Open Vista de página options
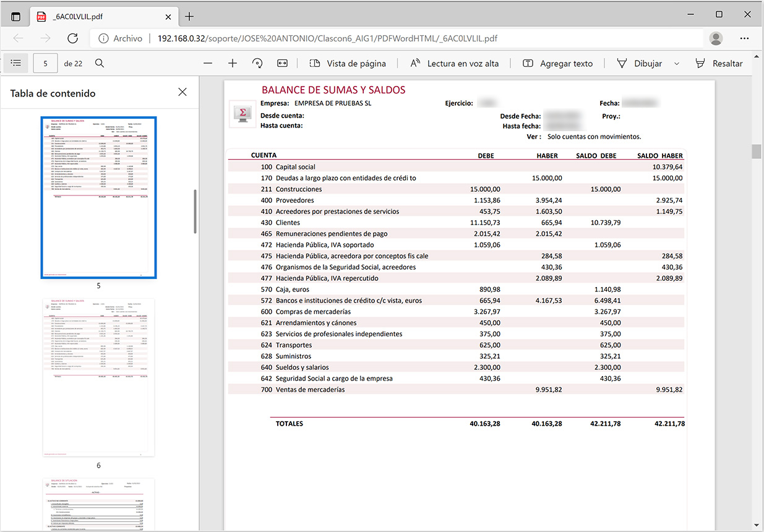764x532 pixels. pos(348,63)
